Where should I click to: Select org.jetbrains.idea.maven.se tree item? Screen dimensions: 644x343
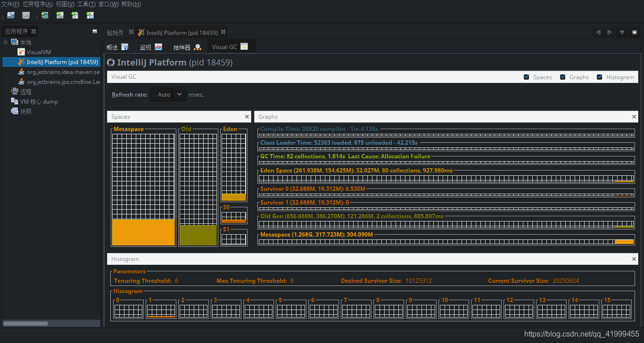click(x=63, y=72)
